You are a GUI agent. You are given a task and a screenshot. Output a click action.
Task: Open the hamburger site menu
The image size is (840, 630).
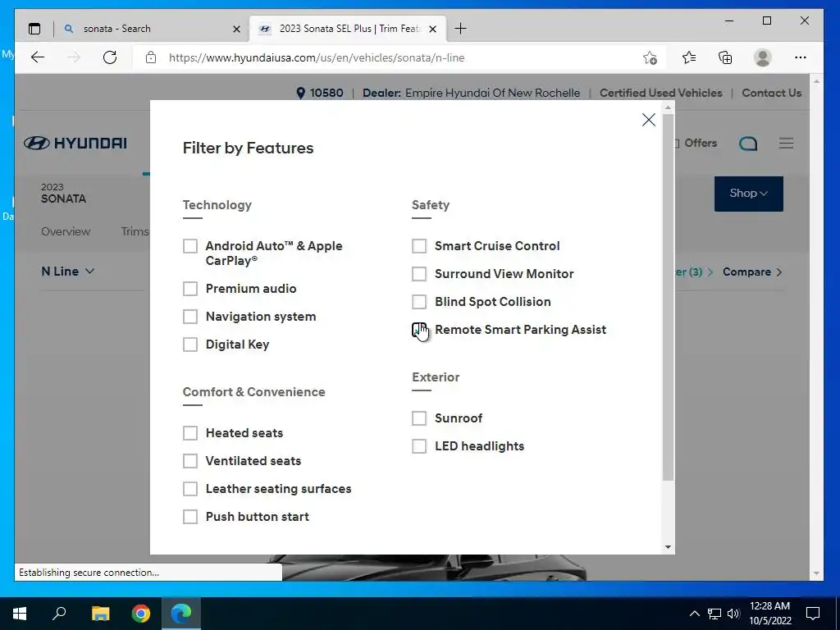(786, 143)
